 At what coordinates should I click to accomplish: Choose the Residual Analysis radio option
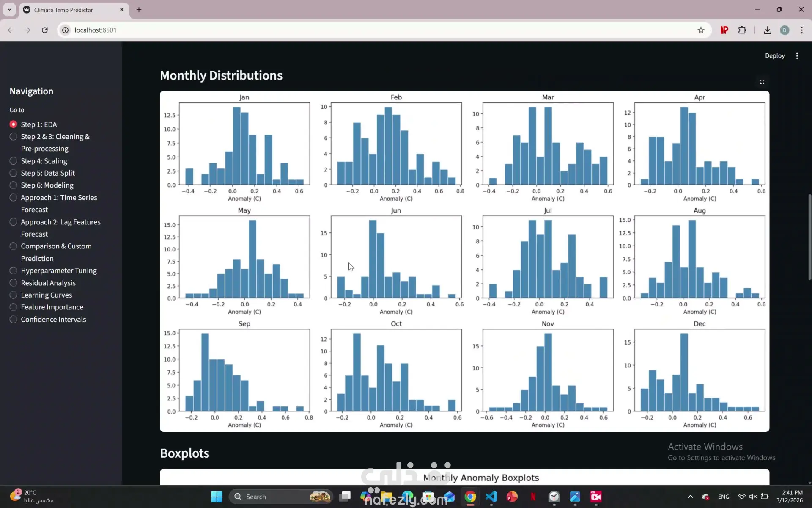(14, 283)
